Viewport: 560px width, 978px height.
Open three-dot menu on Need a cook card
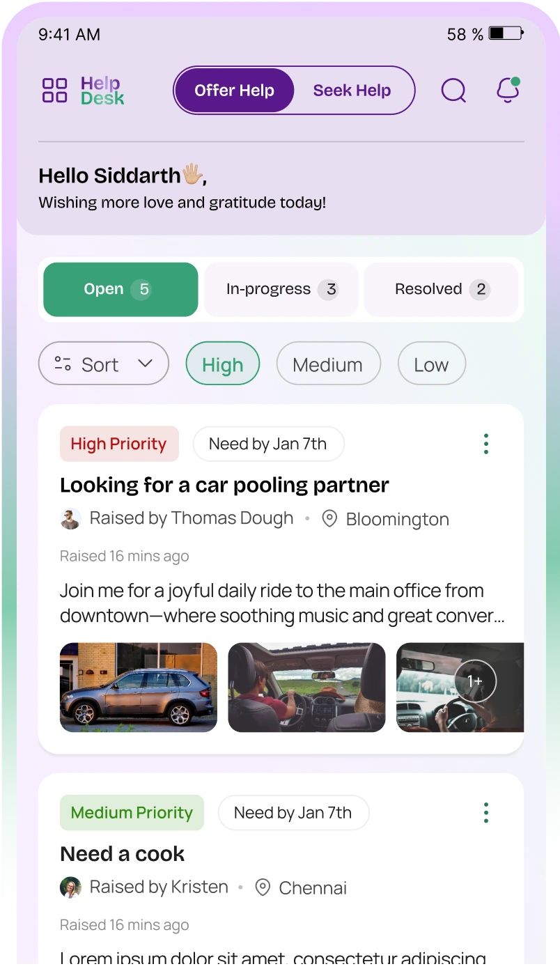486,812
